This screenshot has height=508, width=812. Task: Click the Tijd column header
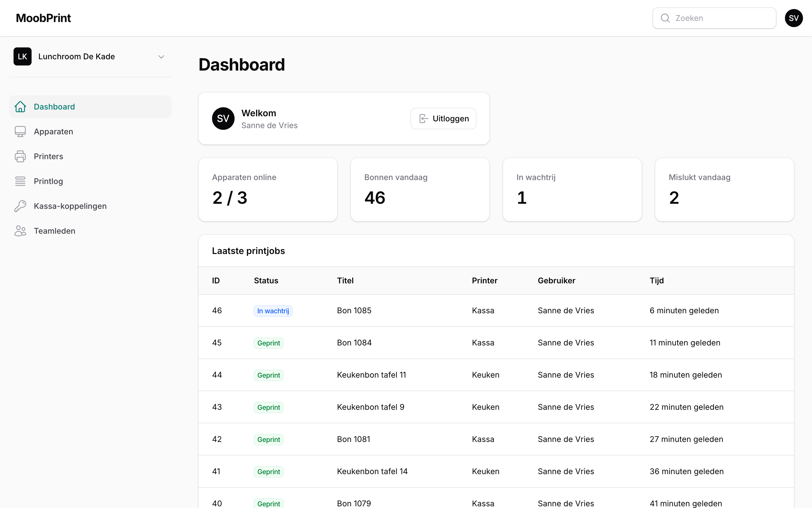tap(657, 281)
